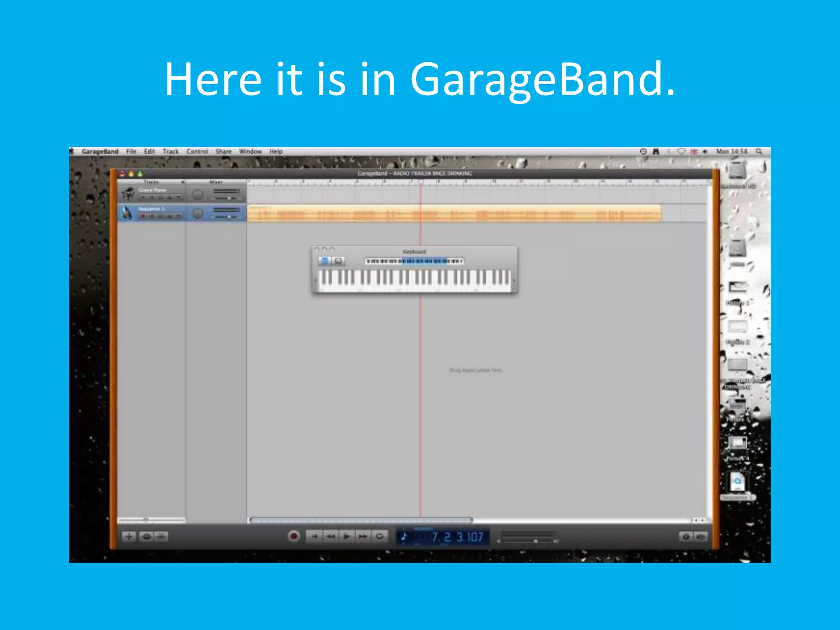
Task: Go to beginning of the song
Action: tap(315, 536)
